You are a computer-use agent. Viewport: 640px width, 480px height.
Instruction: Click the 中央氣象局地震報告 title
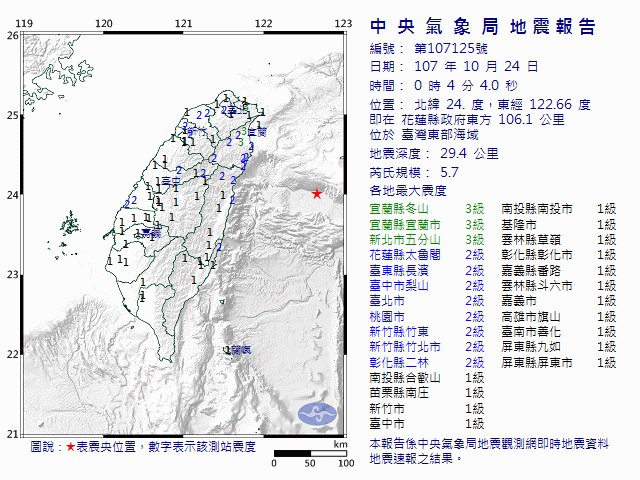(483, 27)
